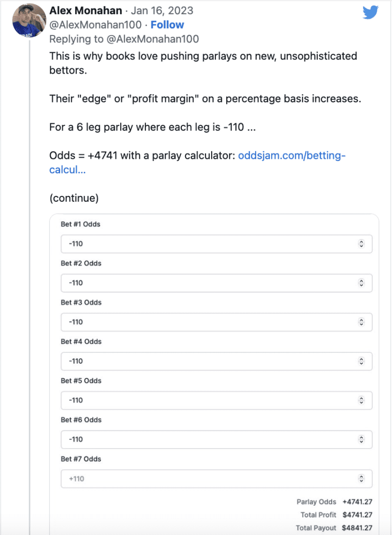
Task: Open the oddsjam.com betting calculator link
Action: point(198,162)
